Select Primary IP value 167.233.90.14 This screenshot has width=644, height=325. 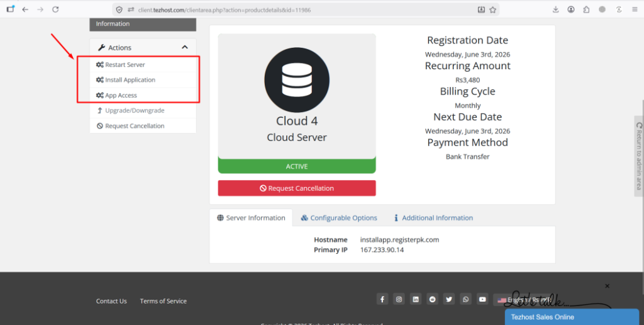point(382,249)
